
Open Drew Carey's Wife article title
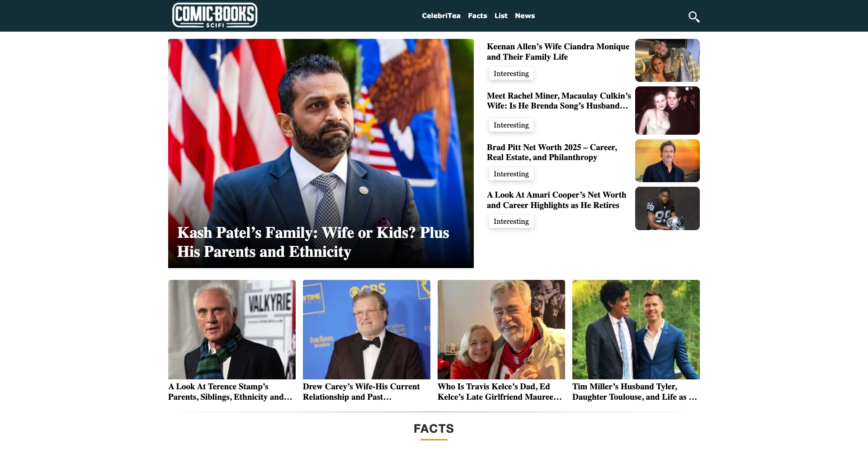[361, 392]
